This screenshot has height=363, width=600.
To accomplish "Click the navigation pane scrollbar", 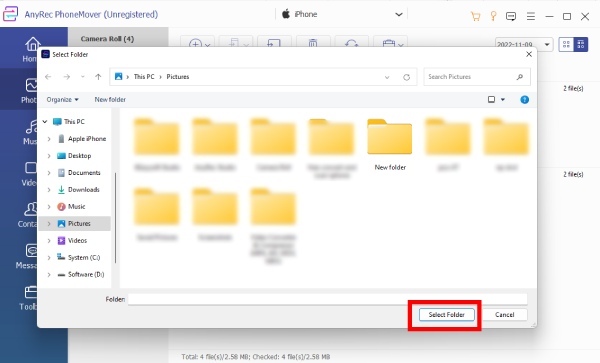I will click(x=115, y=217).
